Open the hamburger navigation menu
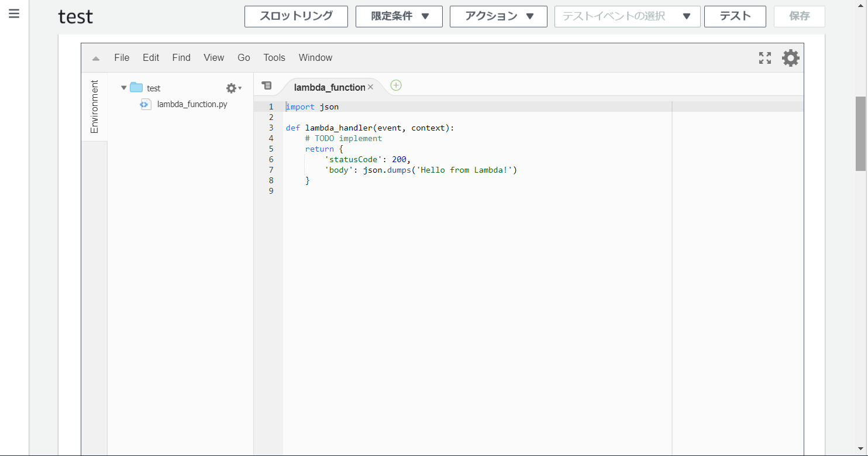Image resolution: width=868 pixels, height=456 pixels. pos(14,13)
